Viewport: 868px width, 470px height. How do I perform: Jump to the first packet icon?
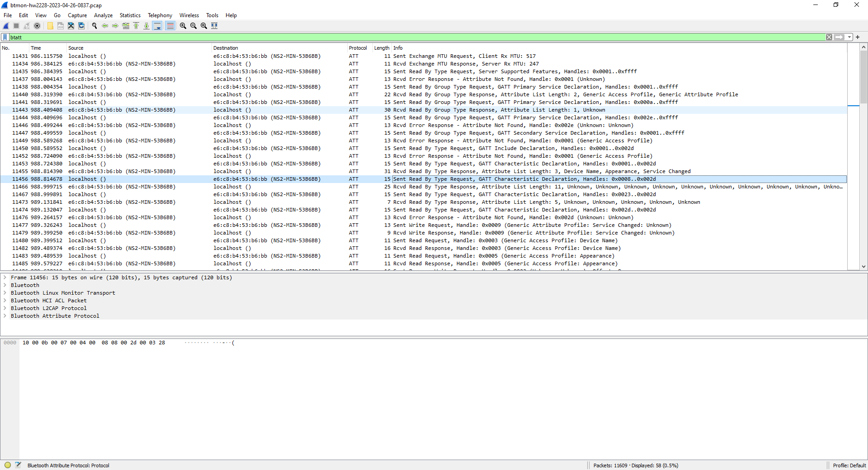136,26
